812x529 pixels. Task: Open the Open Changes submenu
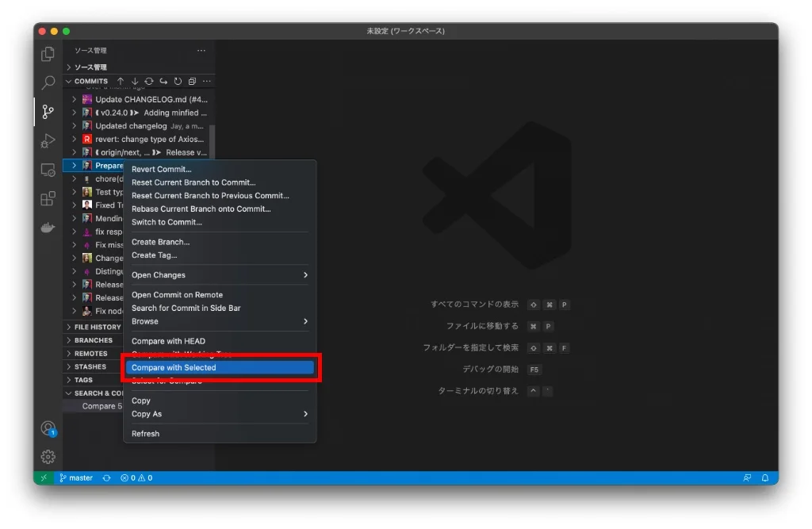pos(220,275)
